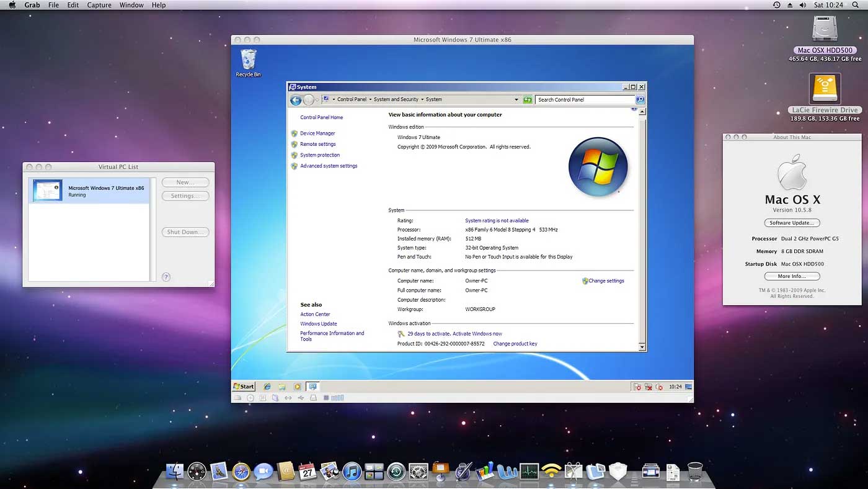Viewport: 868px width, 489px height.
Task: Click the Software Update button
Action: [792, 223]
